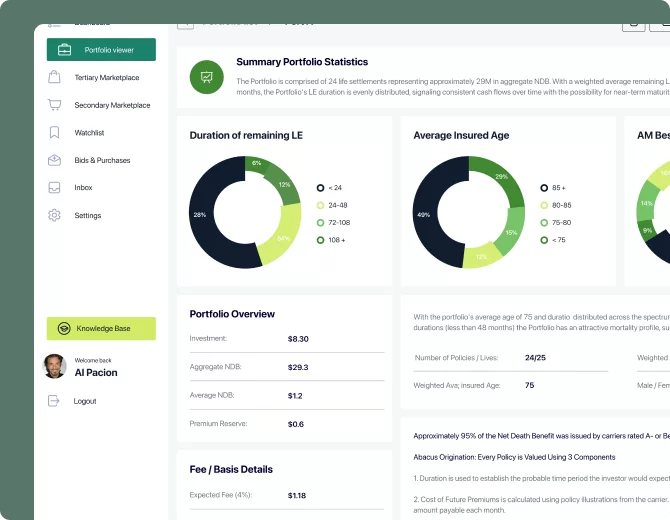Viewport: 670px width, 520px height.
Task: Select the '< 24' legend marker
Action: pyautogui.click(x=320, y=188)
